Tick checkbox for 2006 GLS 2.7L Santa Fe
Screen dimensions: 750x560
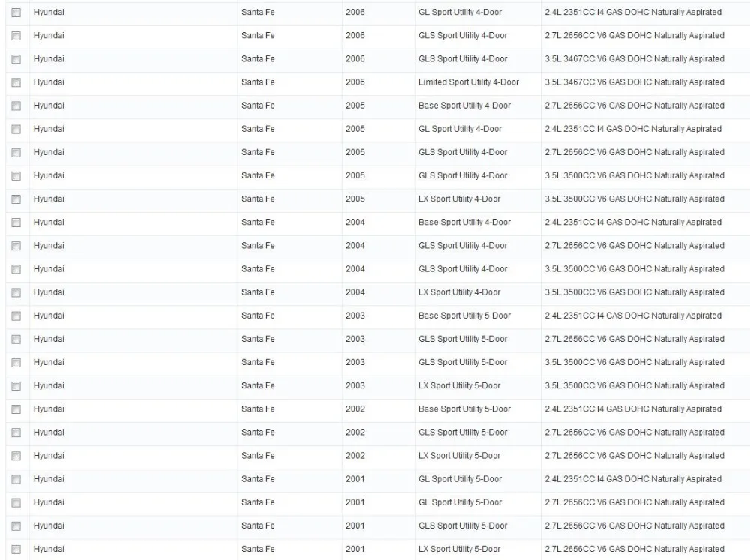coord(16,36)
